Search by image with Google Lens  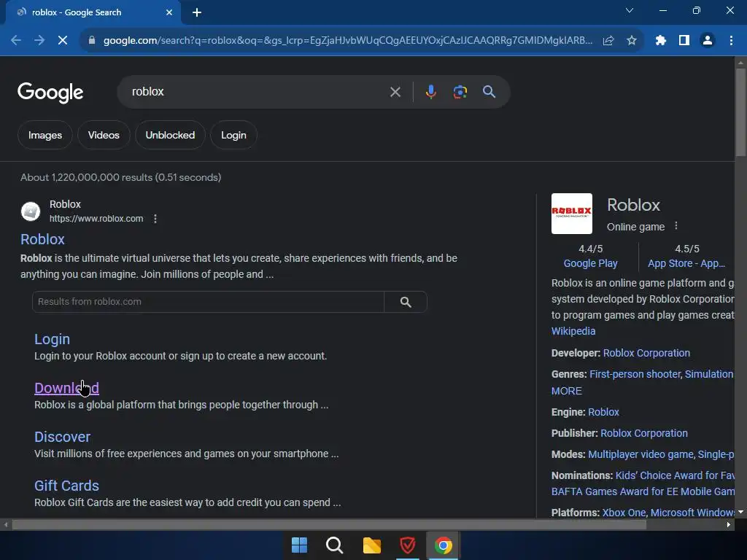click(460, 92)
